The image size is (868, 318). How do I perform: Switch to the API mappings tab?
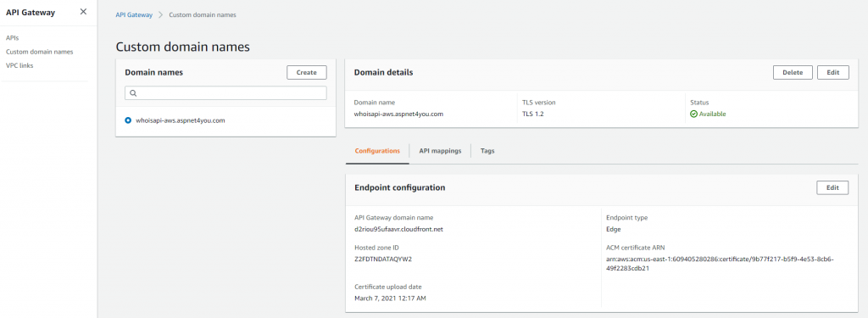[440, 151]
